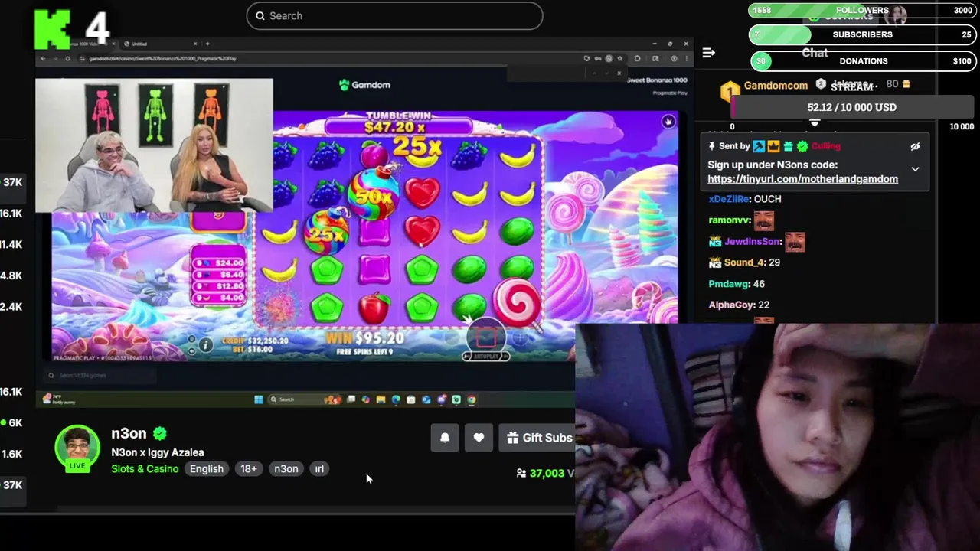Open the Windows Start button
Image resolution: width=980 pixels, height=551 pixels.
coord(259,399)
